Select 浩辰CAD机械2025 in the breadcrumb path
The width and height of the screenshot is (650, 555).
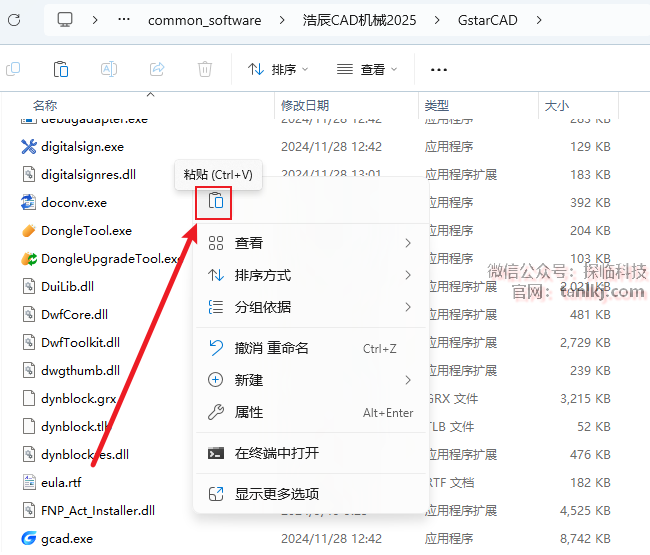(x=359, y=20)
